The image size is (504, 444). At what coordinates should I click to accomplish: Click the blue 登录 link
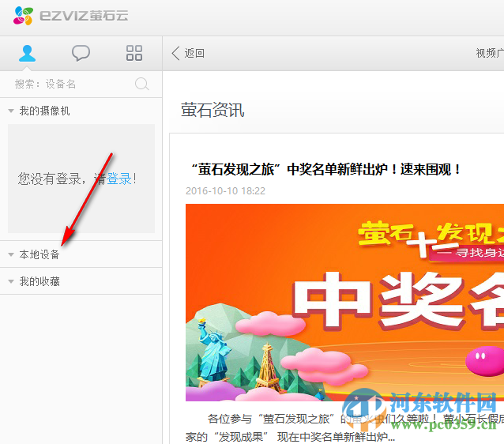(x=119, y=179)
